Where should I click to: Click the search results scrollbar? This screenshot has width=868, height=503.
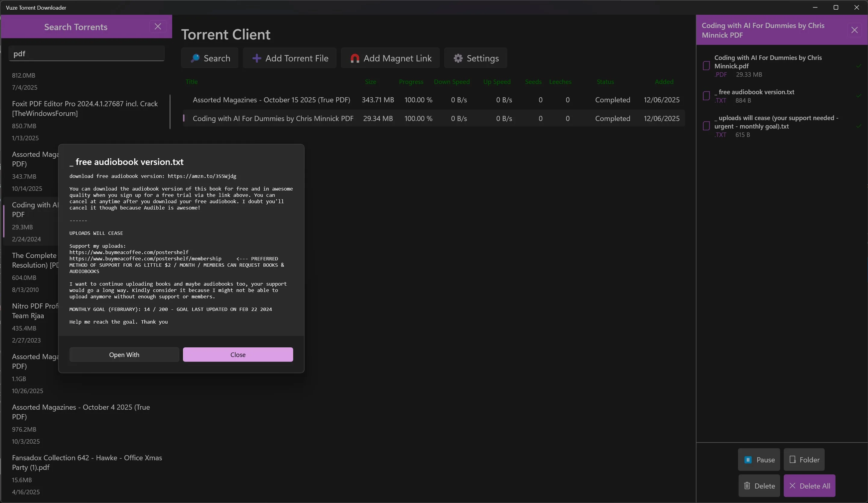[x=170, y=112]
